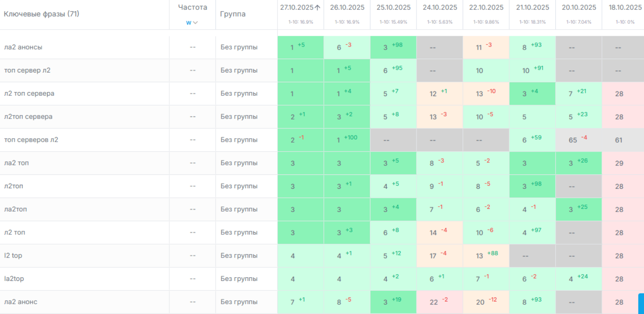Viewport: 644px width, 314px height.
Task: Click the 22 -2 cell in 'ла2 анонс' row
Action: [x=439, y=302]
